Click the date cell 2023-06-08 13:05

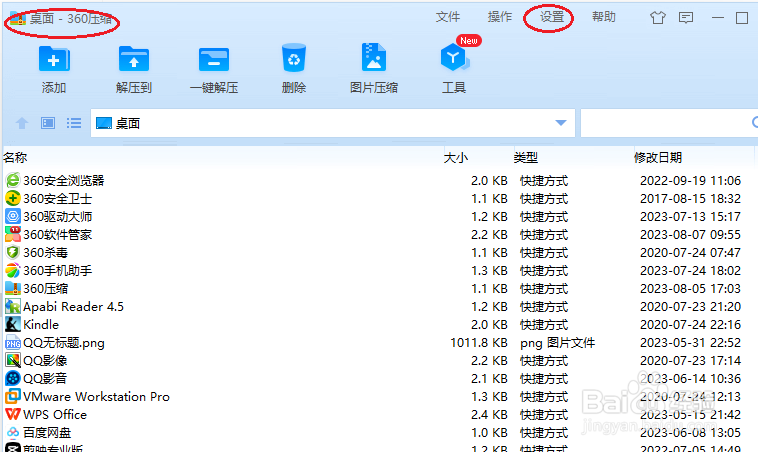pyautogui.click(x=690, y=433)
